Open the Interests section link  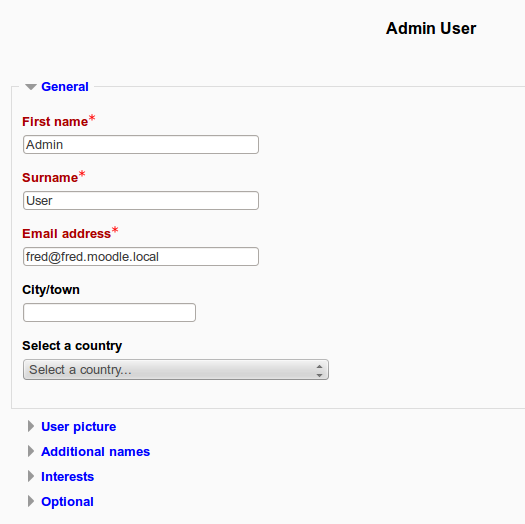[67, 476]
